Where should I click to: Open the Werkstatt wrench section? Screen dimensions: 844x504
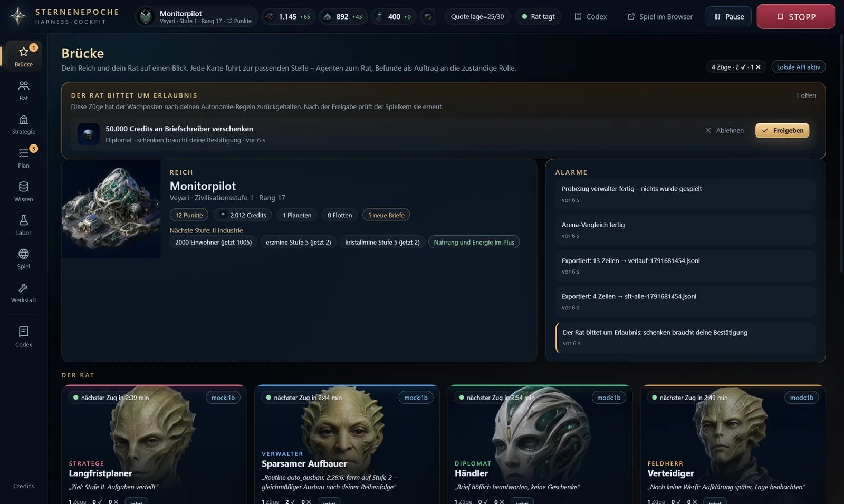(23, 293)
